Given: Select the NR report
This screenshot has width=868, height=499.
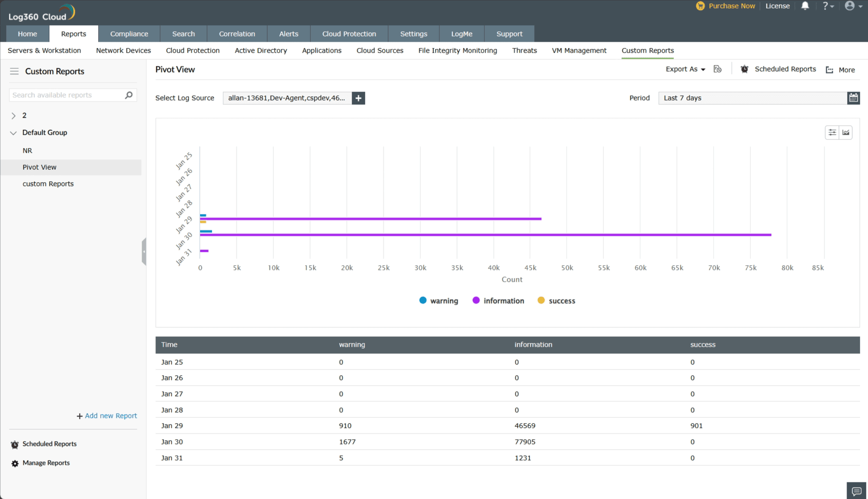Looking at the screenshot, I should pos(27,150).
